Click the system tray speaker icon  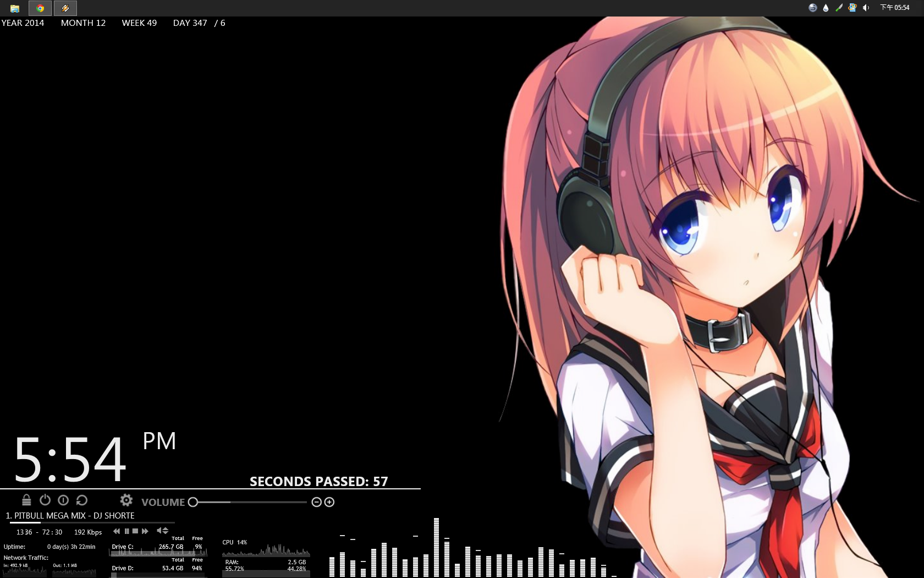pyautogui.click(x=866, y=8)
